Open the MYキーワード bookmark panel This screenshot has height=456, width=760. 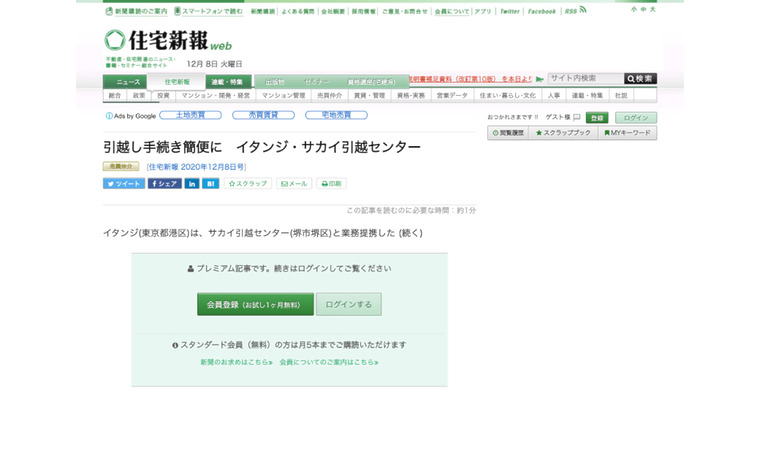[627, 133]
